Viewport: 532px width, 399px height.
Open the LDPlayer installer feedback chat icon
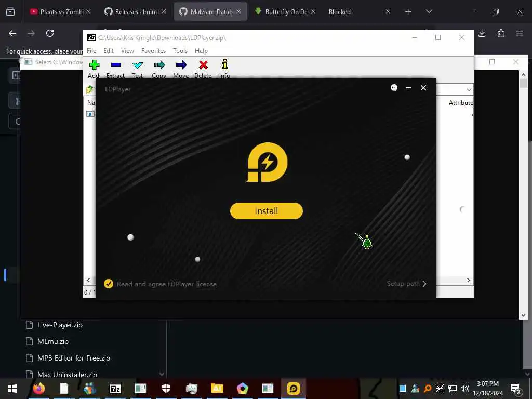(394, 88)
